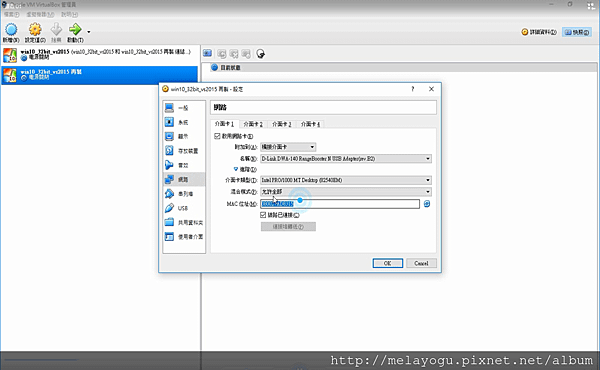Select the win10_32bit_vs2015 clone (再製) VM entry
The height and width of the screenshot is (370, 600).
(x=99, y=75)
